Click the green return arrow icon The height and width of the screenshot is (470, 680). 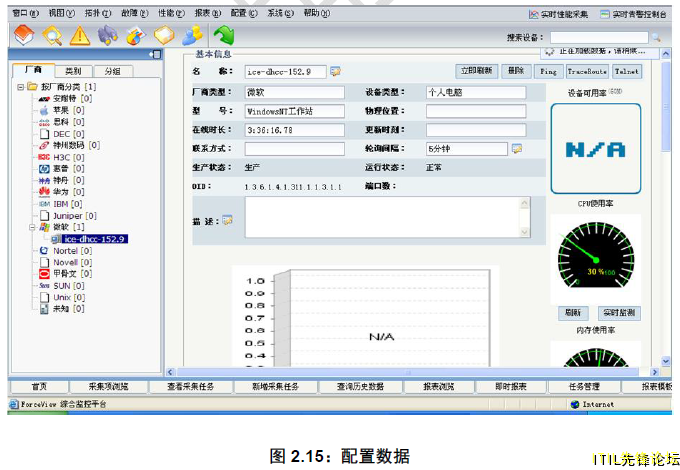[x=224, y=36]
